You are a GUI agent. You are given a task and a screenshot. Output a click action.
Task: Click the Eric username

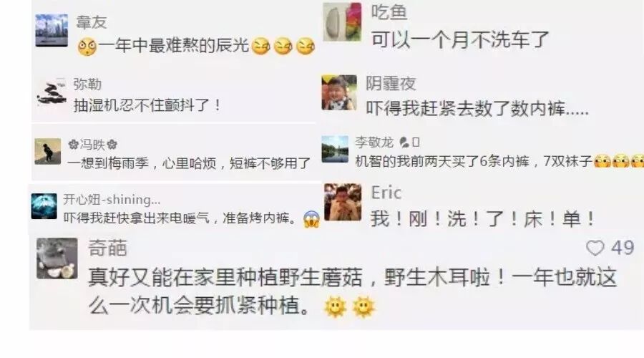pyautogui.click(x=386, y=193)
